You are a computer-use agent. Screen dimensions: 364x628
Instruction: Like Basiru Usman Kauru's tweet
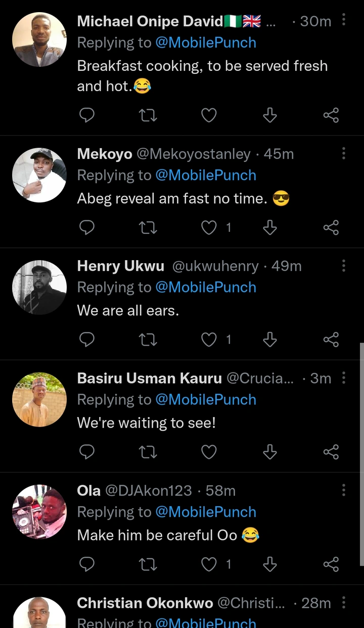[x=209, y=452]
